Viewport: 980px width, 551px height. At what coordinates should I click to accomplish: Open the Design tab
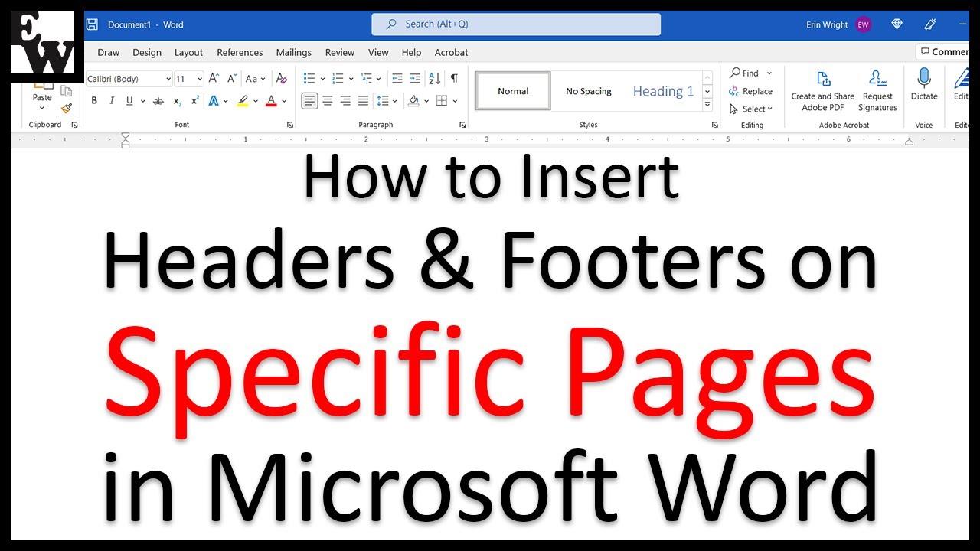(x=147, y=52)
